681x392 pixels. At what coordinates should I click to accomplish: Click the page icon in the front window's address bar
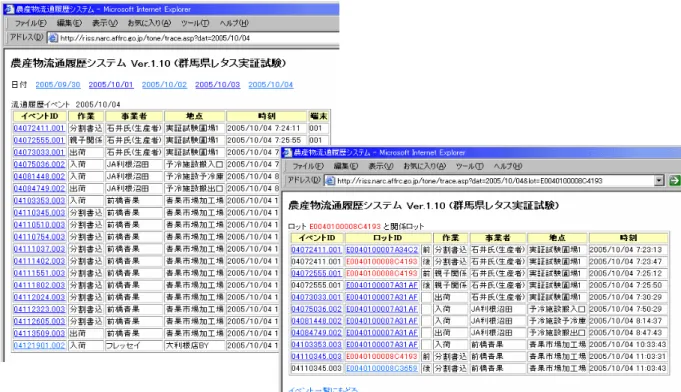tap(330, 181)
